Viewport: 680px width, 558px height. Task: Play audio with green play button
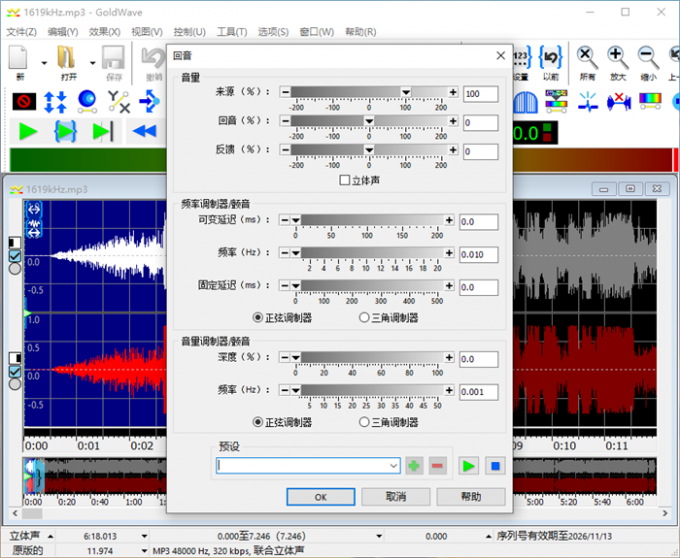[28, 131]
